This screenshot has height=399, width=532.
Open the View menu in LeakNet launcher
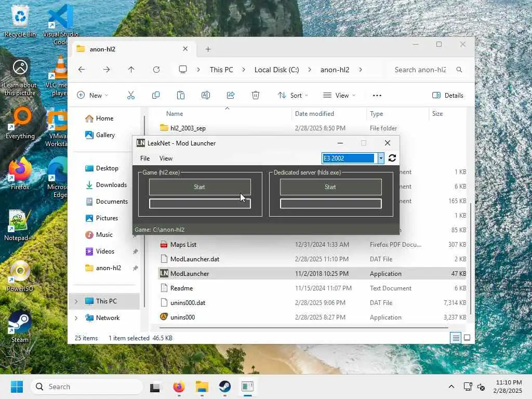(x=166, y=158)
